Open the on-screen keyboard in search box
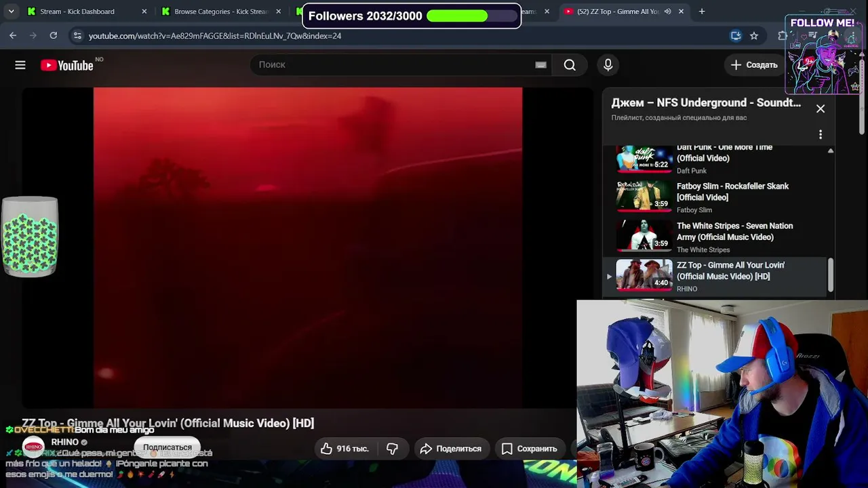Image resolution: width=868 pixels, height=488 pixels. tap(540, 64)
